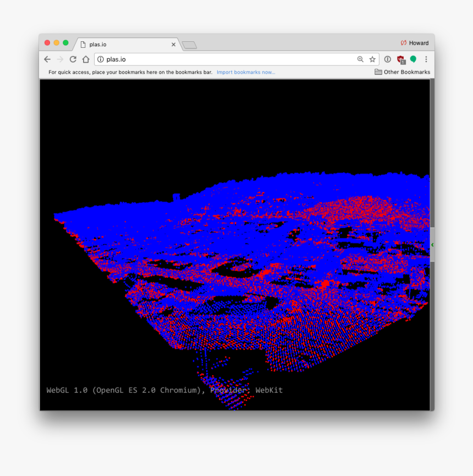Expand the plas.io tools sidebar via green chevron
The image size is (473, 476).
[x=432, y=245]
